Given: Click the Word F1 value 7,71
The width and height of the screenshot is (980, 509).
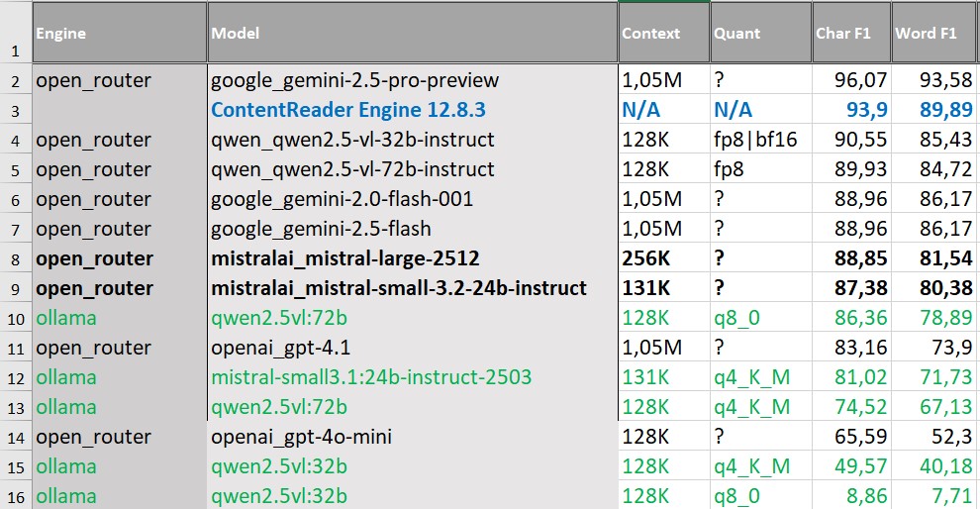Looking at the screenshot, I should (x=933, y=496).
